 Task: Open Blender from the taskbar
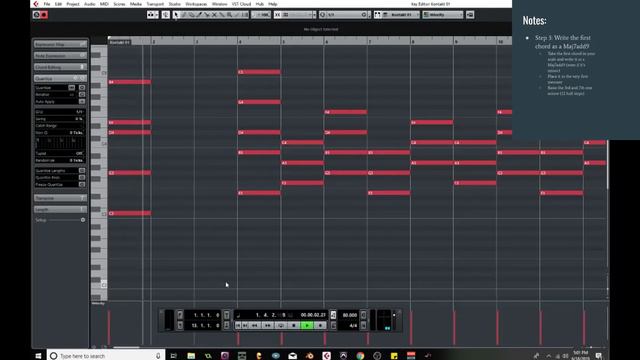[x=310, y=356]
